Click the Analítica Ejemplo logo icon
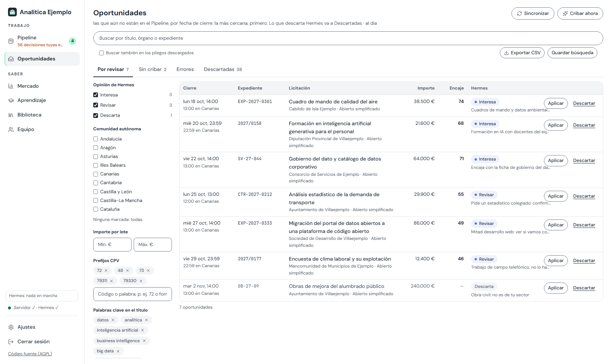Screen dimensions: 612x364 point(12,12)
